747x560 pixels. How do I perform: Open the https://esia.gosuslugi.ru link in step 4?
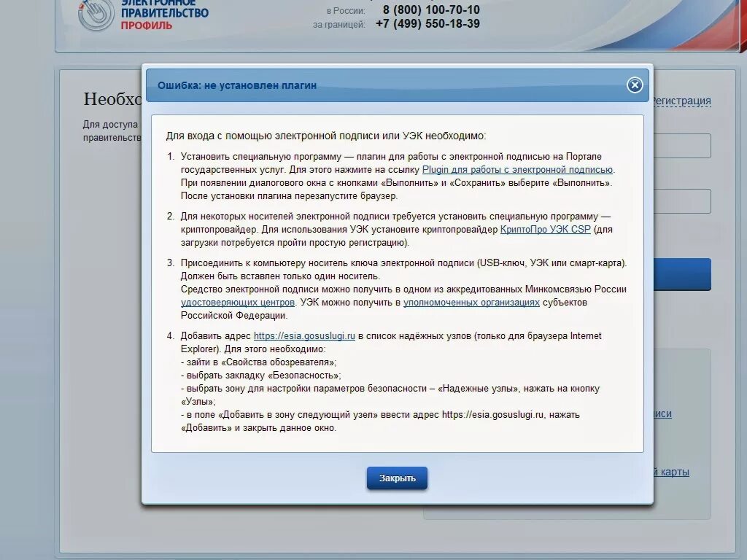pyautogui.click(x=304, y=335)
